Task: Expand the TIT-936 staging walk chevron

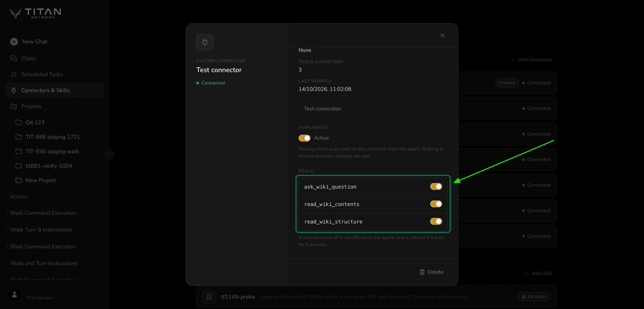Action: coord(97,152)
